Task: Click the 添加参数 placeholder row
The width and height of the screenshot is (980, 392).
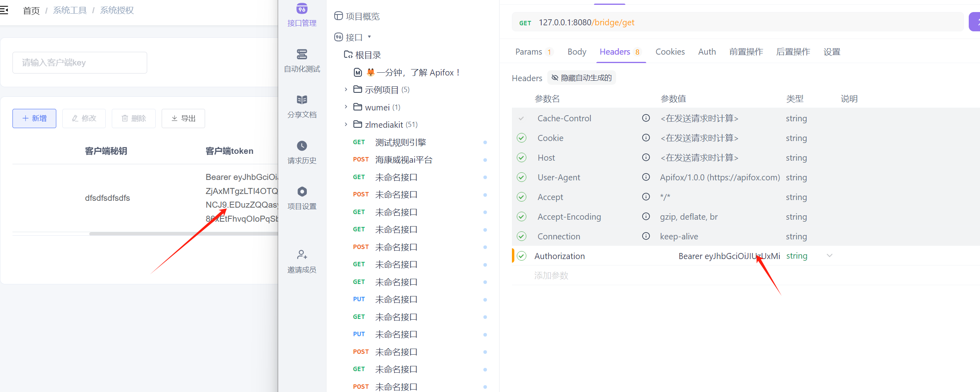Action: 551,276
